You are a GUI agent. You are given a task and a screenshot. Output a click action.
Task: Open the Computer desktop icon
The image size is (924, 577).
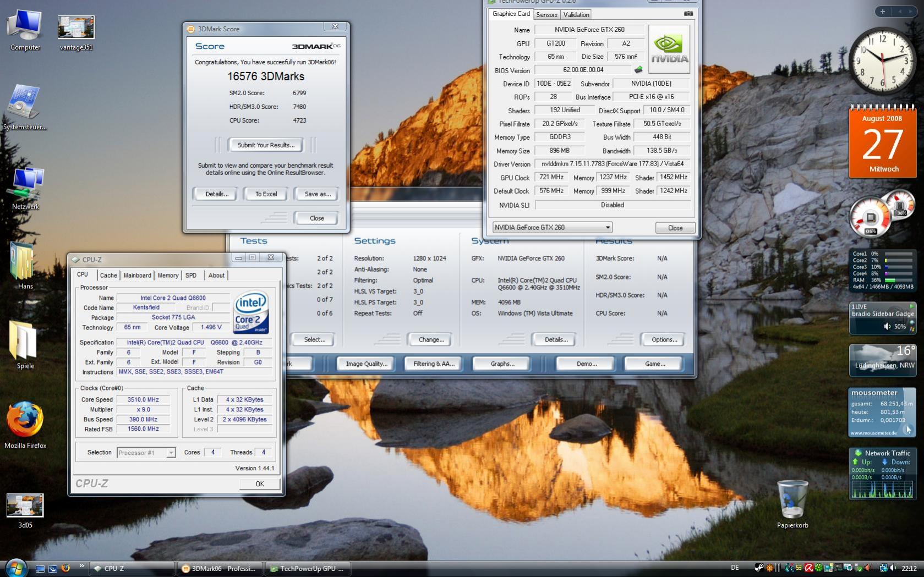[25, 30]
